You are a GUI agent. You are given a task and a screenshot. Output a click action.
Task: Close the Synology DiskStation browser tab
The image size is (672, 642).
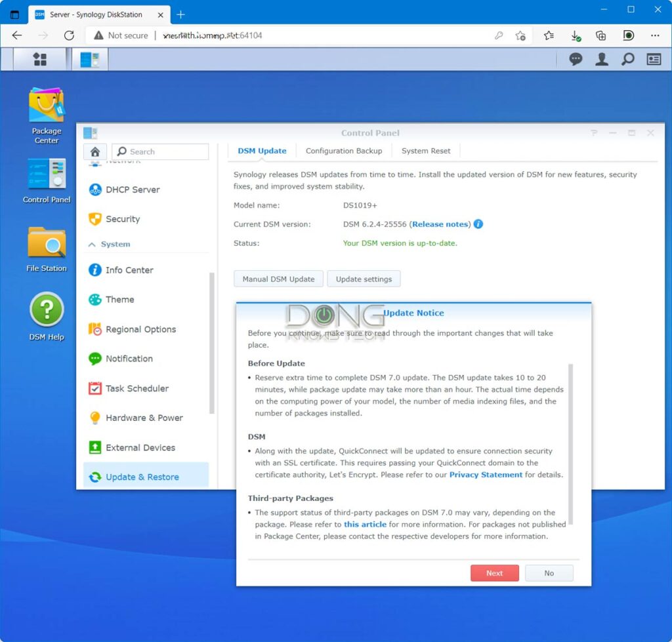[x=160, y=14]
